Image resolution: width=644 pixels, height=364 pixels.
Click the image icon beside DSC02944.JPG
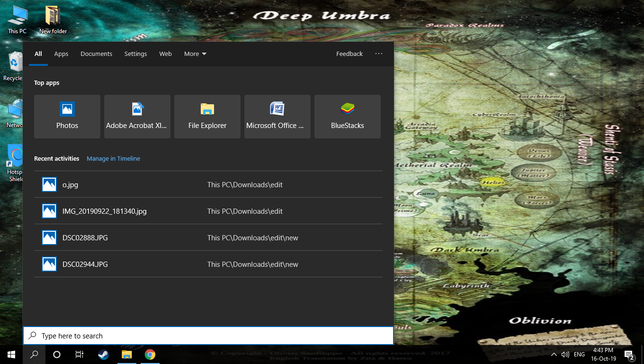click(49, 264)
